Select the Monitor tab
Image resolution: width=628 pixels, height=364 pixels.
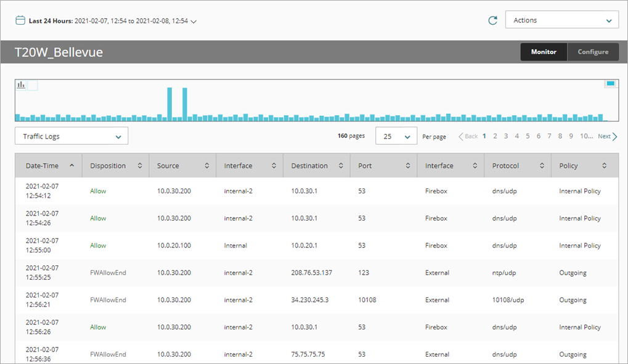click(x=543, y=52)
